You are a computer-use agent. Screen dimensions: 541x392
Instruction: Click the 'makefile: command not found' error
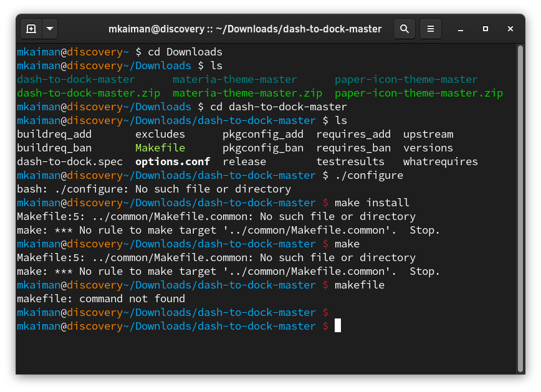(x=101, y=299)
